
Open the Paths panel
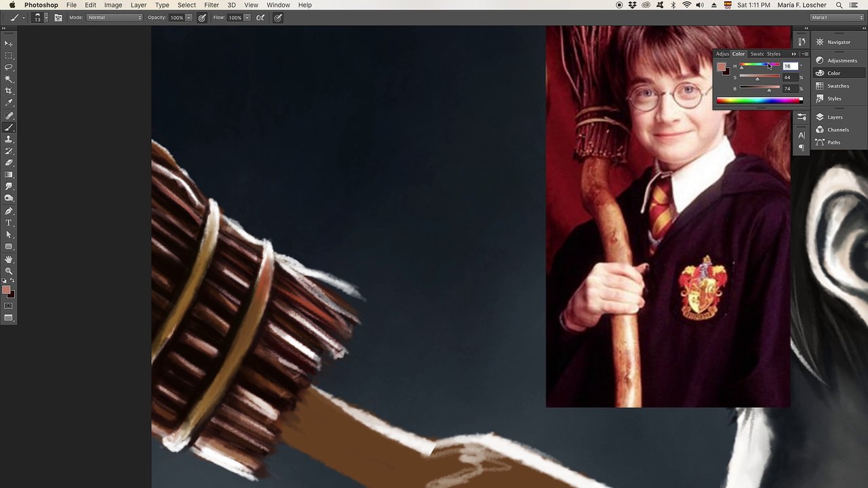point(839,142)
